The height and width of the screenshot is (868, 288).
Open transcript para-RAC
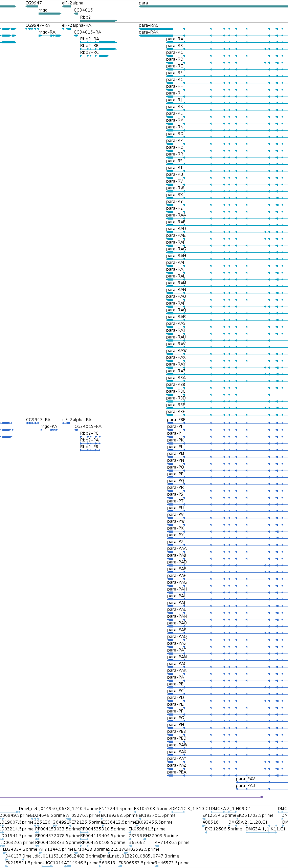pyautogui.click(x=149, y=25)
